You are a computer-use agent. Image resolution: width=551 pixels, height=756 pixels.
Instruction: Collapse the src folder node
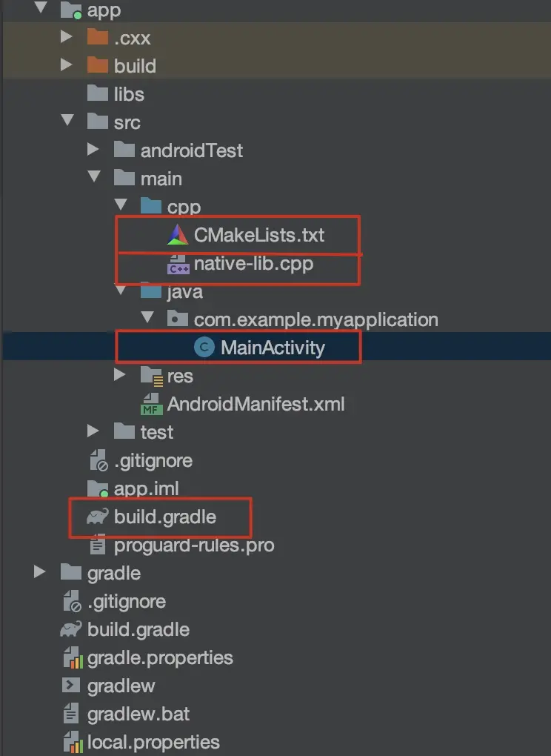point(68,120)
